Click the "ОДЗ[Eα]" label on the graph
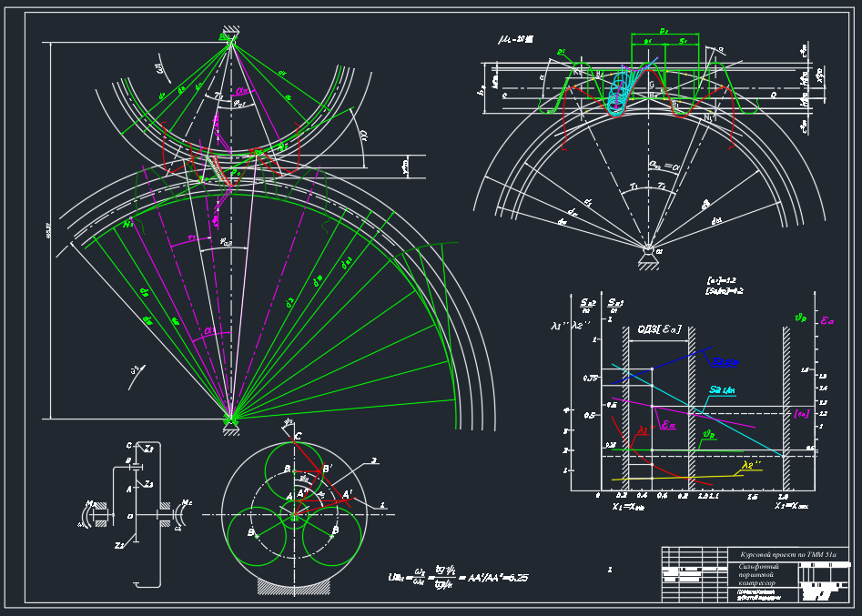This screenshot has height=616, width=862. click(659, 329)
